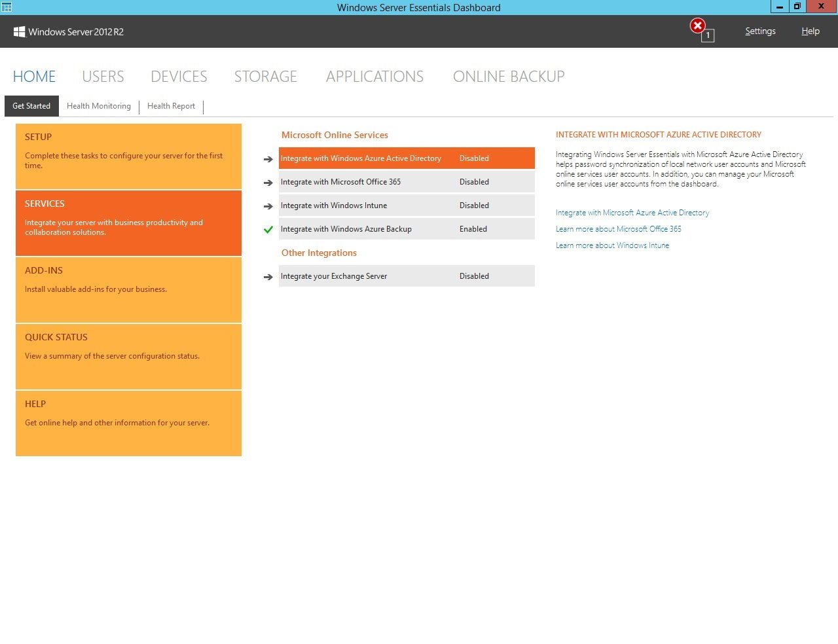Select the SERVICES category tile
838x644 pixels.
coord(128,223)
